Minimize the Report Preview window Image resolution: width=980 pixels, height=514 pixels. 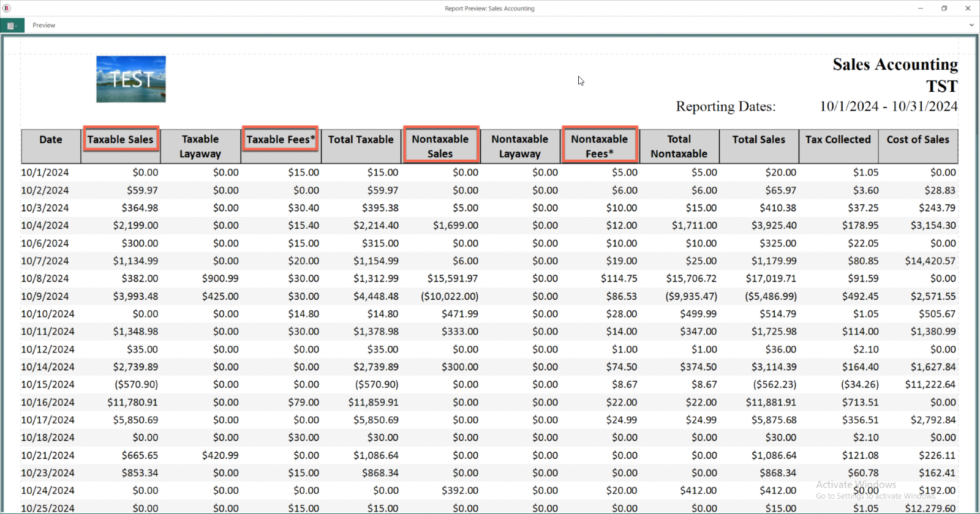click(921, 8)
